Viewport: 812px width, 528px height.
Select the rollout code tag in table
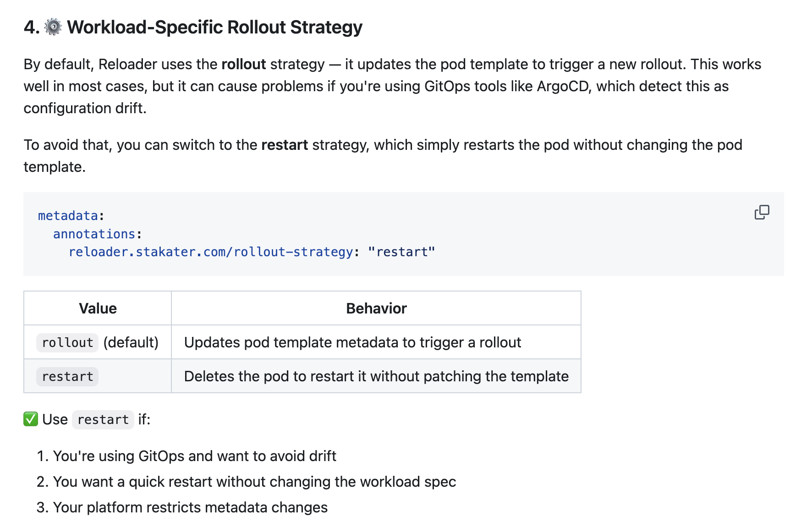(x=67, y=342)
